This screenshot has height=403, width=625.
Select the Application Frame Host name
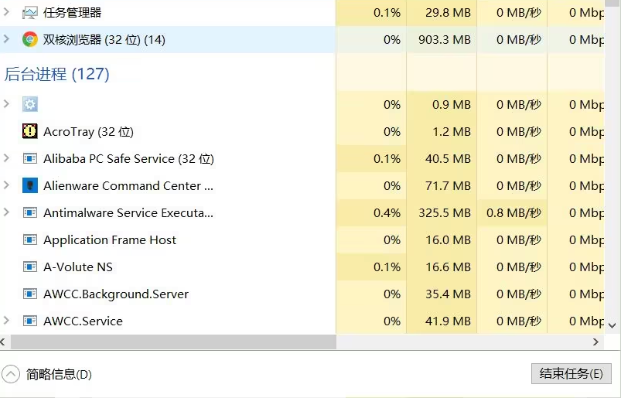click(x=110, y=240)
